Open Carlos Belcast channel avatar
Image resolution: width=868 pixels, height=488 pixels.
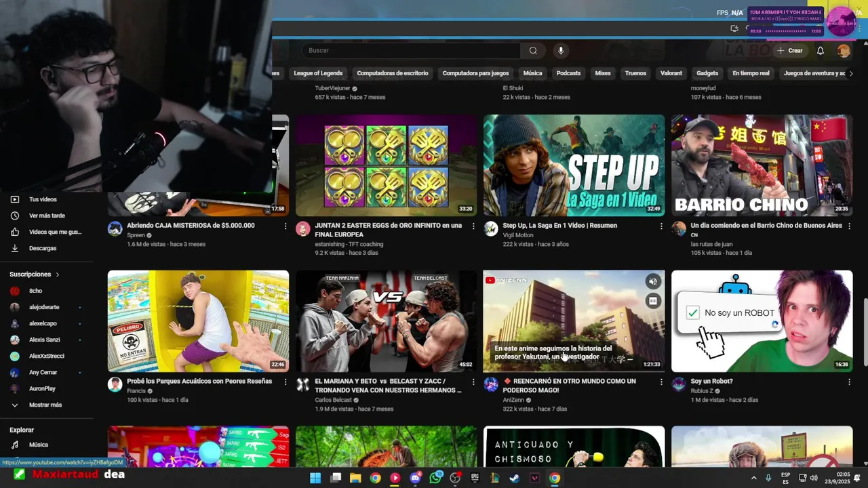pyautogui.click(x=303, y=385)
